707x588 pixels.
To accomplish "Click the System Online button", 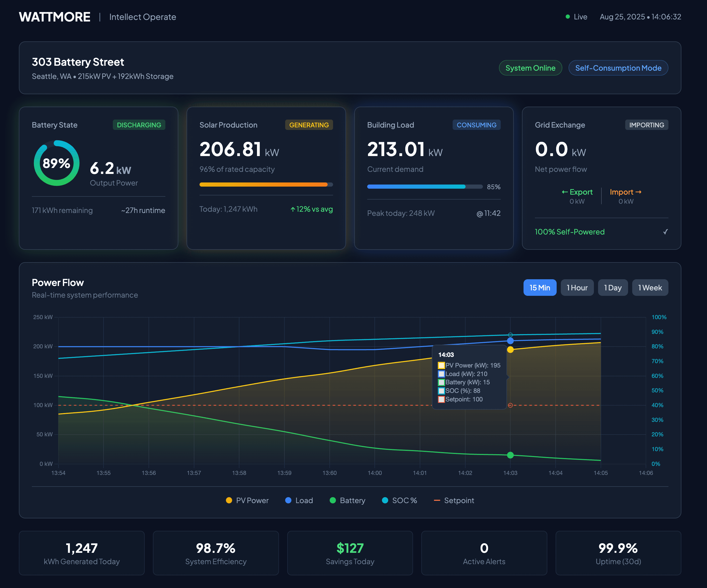I will pos(530,68).
